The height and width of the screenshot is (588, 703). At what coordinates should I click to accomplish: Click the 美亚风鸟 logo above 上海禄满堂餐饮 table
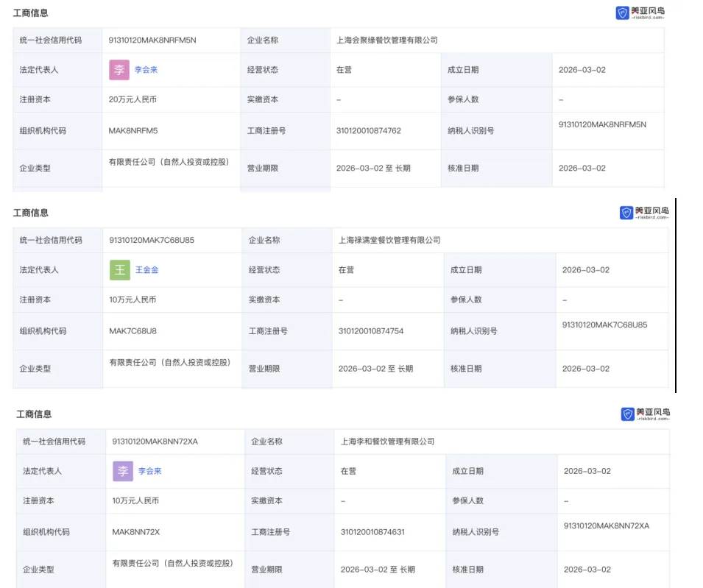pyautogui.click(x=644, y=213)
